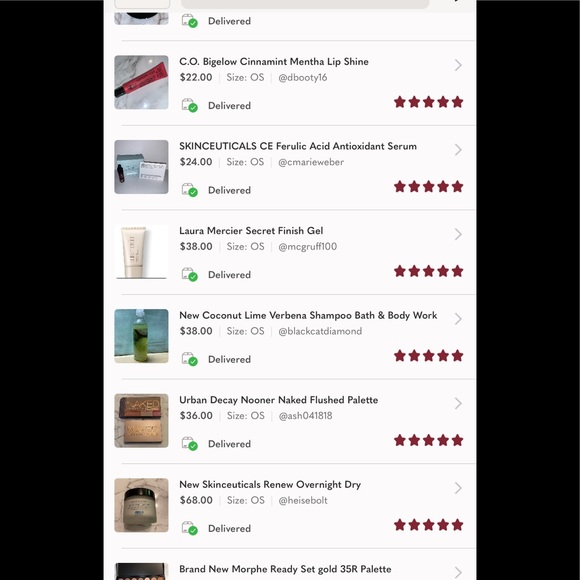Image resolution: width=580 pixels, height=580 pixels.
Task: Tap the Lip Shine product thumbnail
Action: (x=141, y=82)
